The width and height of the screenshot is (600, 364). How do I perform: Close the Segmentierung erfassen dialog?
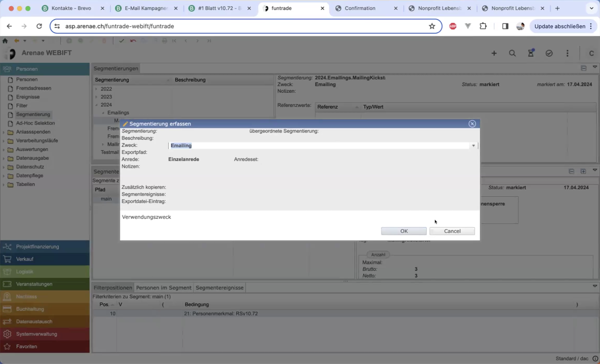[x=472, y=124]
